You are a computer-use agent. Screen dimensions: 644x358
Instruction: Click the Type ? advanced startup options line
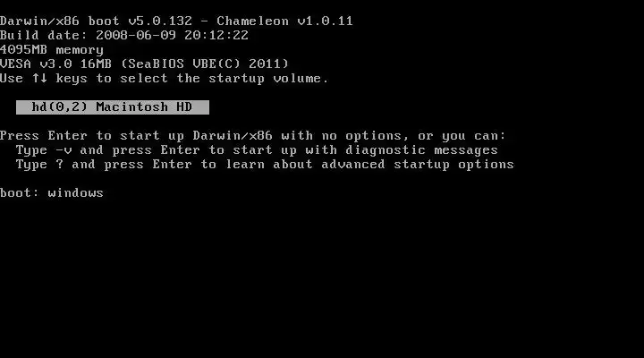(265, 165)
